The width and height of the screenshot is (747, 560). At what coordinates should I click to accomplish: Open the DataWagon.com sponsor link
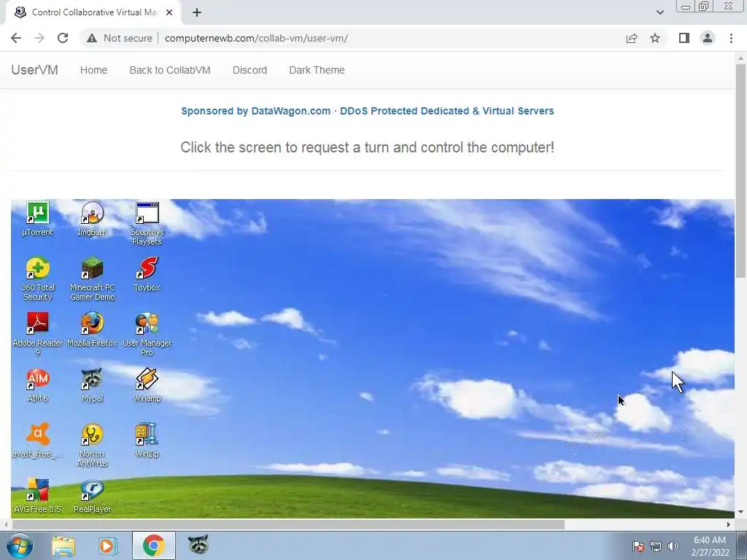368,111
